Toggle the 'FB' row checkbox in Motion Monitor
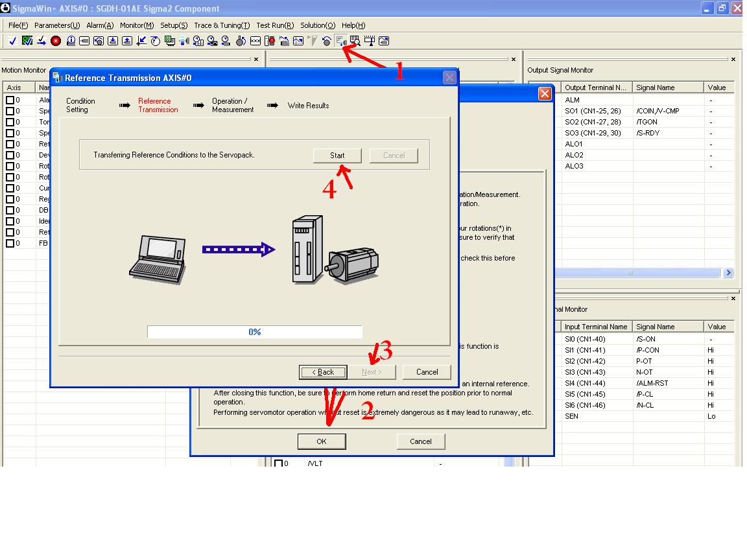 click(10, 243)
